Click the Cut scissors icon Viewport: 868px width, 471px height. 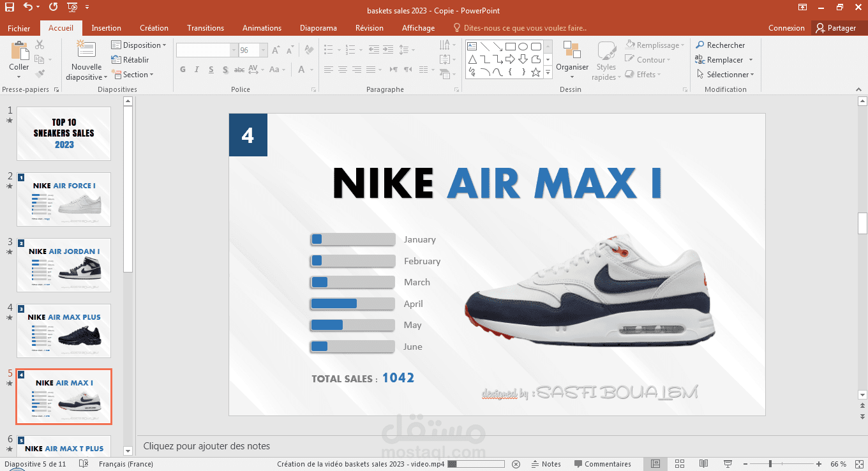tap(40, 45)
